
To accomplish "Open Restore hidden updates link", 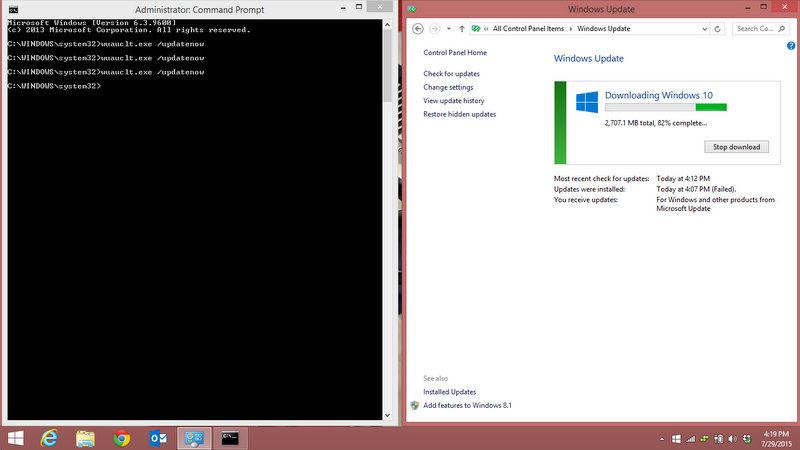I will click(x=459, y=114).
